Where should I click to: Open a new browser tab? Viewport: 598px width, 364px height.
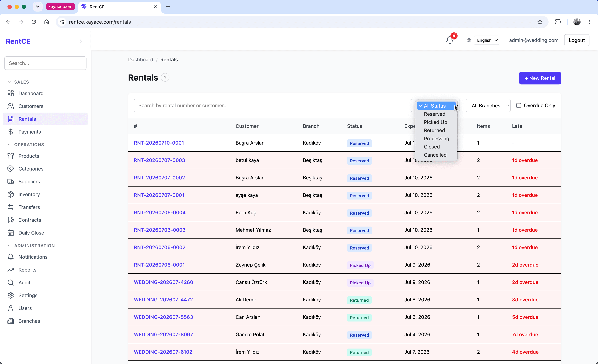(x=168, y=7)
